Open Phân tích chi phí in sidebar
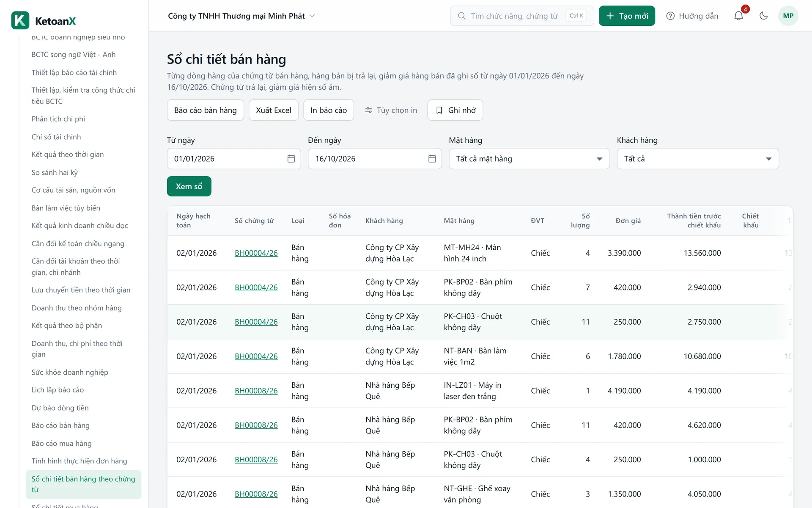 click(58, 119)
